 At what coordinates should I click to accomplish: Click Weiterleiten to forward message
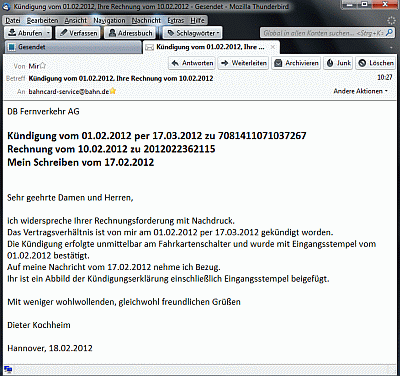coord(244,63)
